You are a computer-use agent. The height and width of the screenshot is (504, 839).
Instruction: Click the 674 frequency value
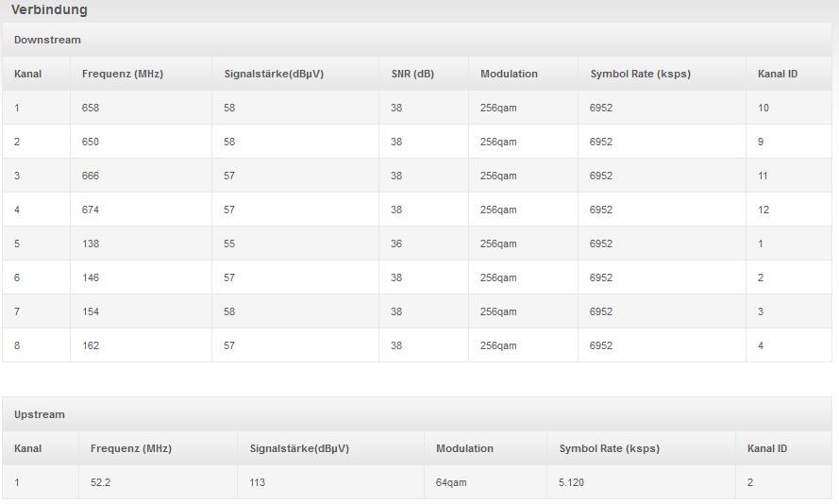coord(91,210)
